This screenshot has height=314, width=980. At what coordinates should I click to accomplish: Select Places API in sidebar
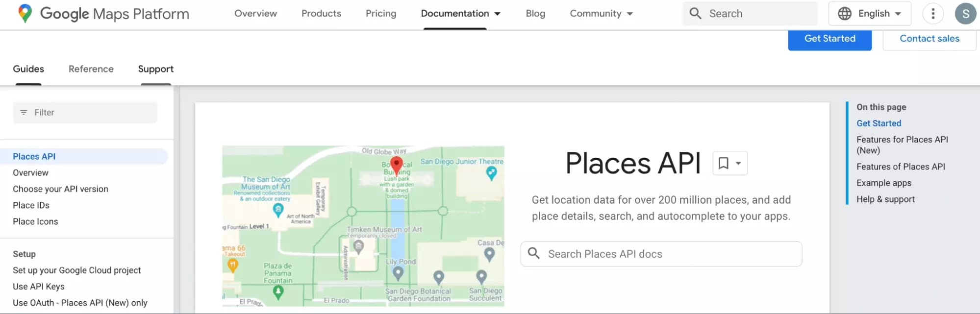[84, 156]
